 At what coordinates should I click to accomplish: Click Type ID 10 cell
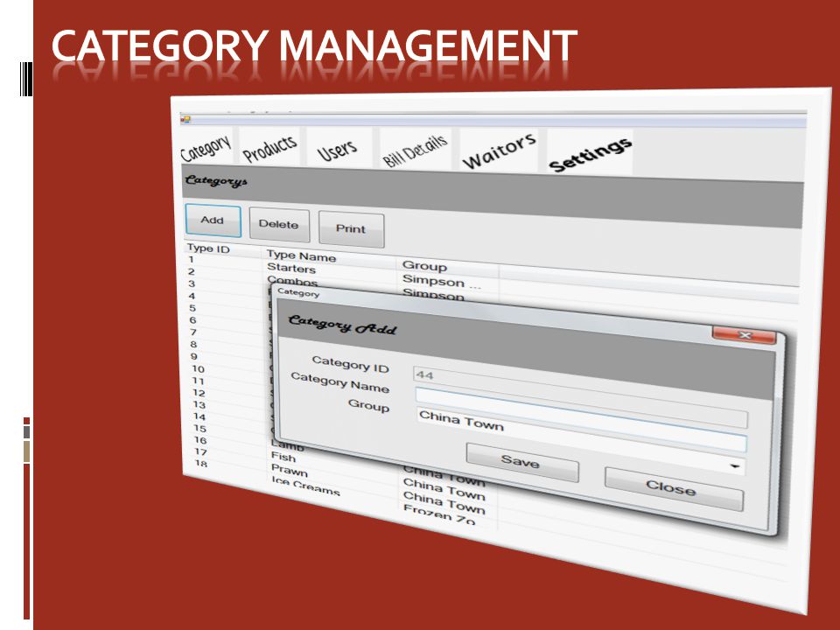tap(199, 369)
